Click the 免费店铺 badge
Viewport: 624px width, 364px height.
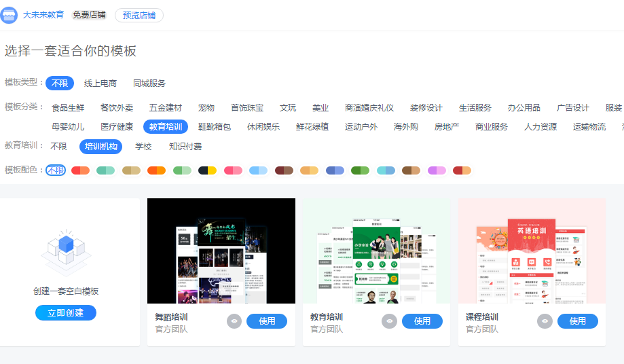pyautogui.click(x=89, y=15)
